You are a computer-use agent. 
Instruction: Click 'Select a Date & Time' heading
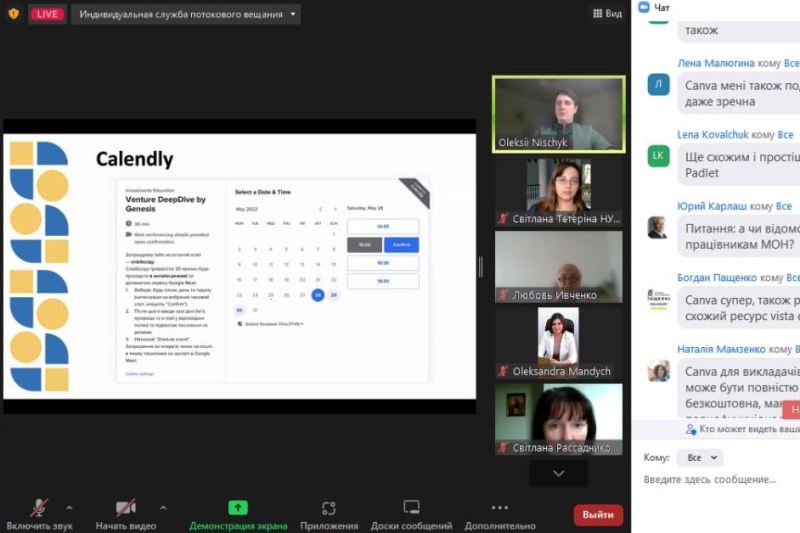(x=263, y=192)
